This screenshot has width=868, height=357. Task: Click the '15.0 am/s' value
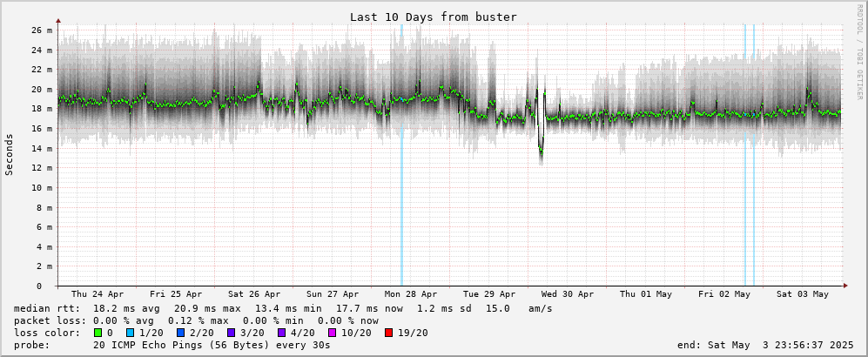pos(519,309)
